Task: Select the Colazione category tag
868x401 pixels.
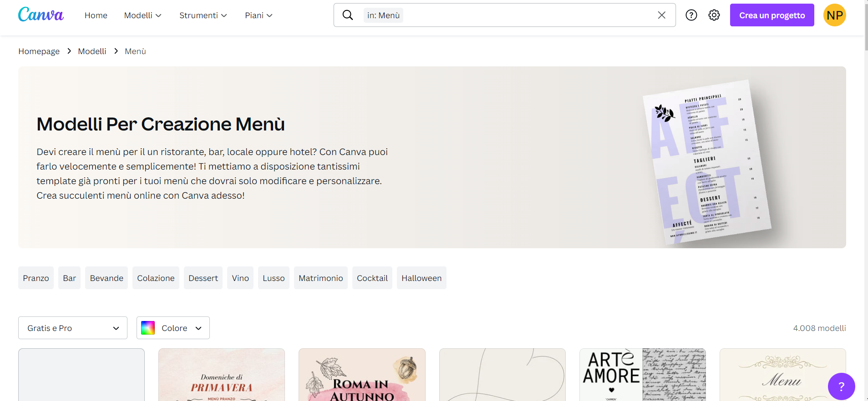Action: click(x=156, y=278)
